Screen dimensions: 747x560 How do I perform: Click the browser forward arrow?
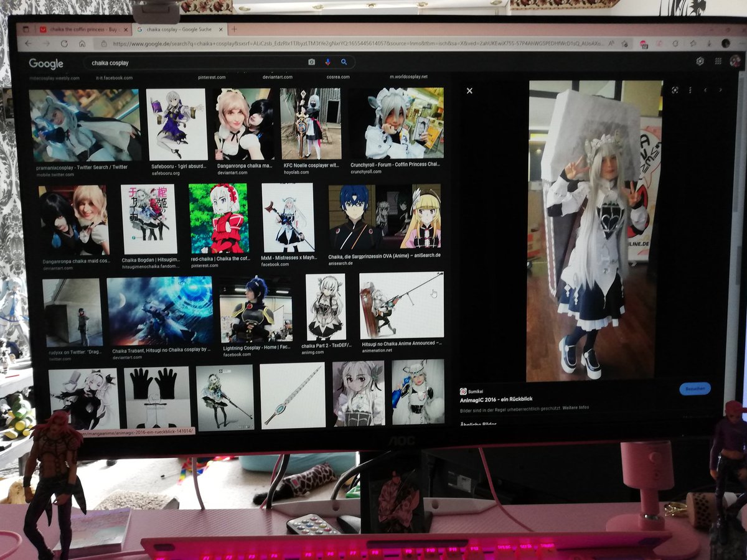45,44
